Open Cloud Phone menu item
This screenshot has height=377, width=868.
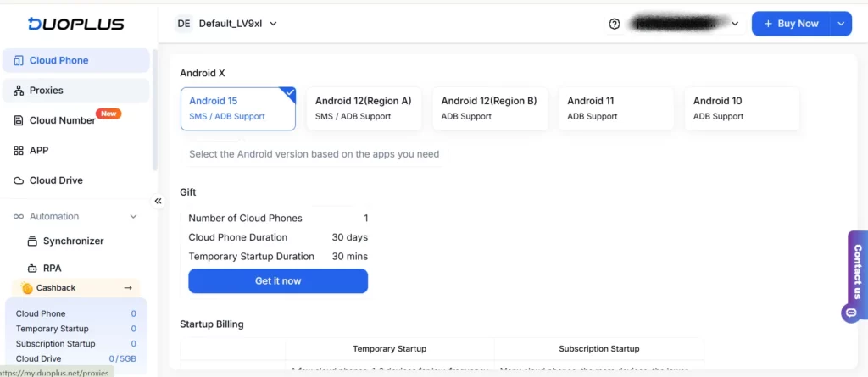click(75, 60)
